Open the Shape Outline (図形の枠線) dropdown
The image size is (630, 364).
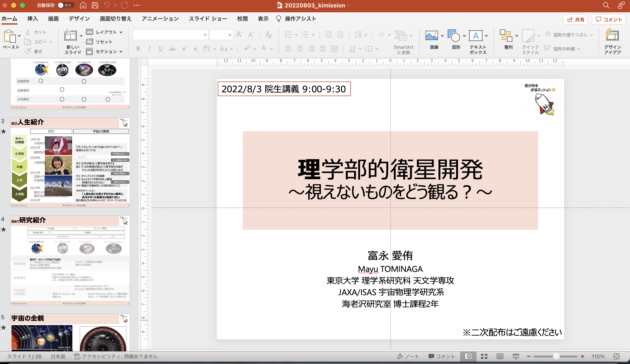(x=579, y=49)
